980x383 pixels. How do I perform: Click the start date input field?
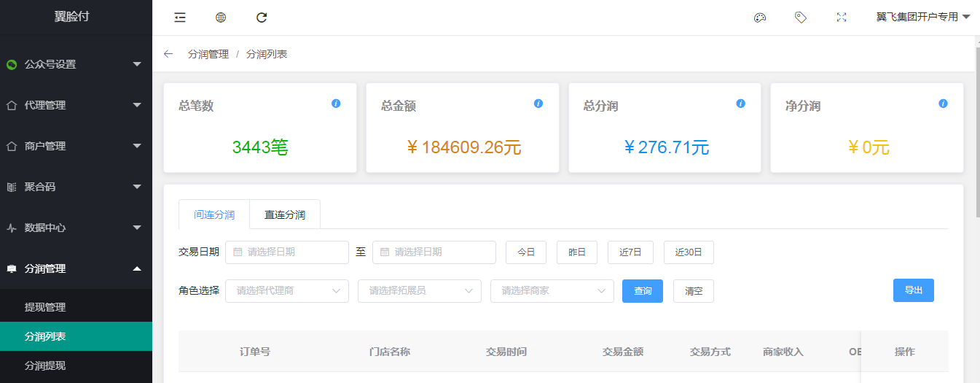pos(287,252)
